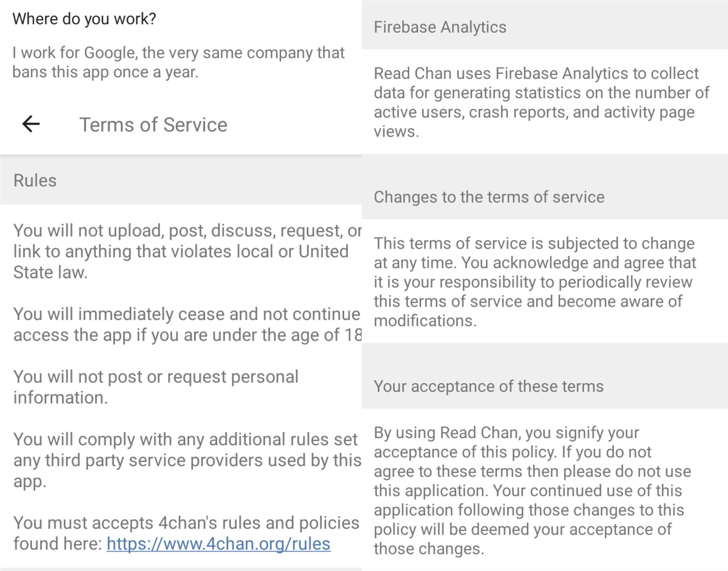Tap "crash reports" in the Firebase paragraph
Viewport: 728px width, 571px height.
(x=518, y=112)
